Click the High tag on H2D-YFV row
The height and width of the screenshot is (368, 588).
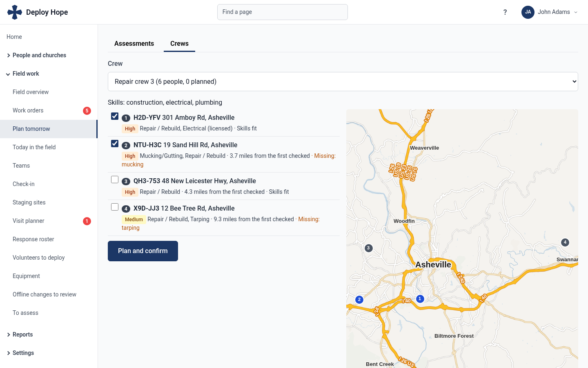coord(130,129)
